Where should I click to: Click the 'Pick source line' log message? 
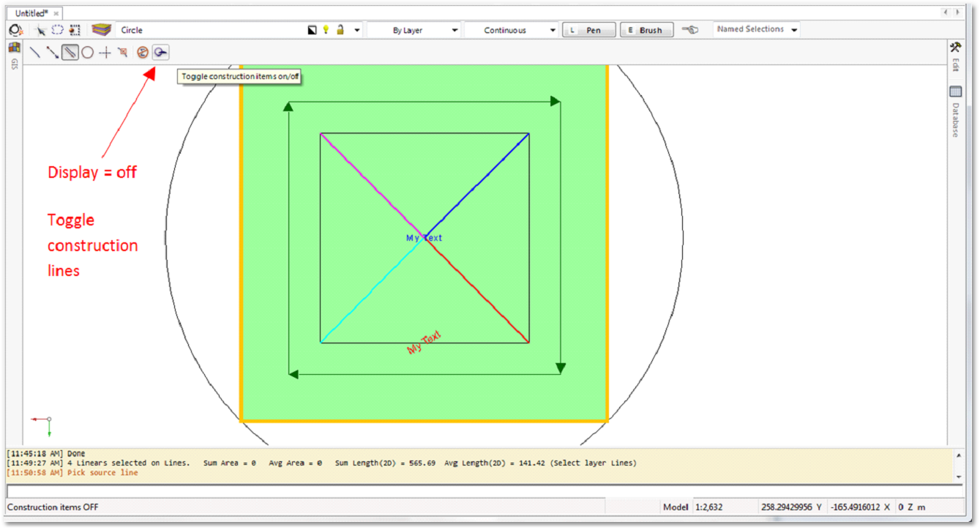[x=102, y=473]
